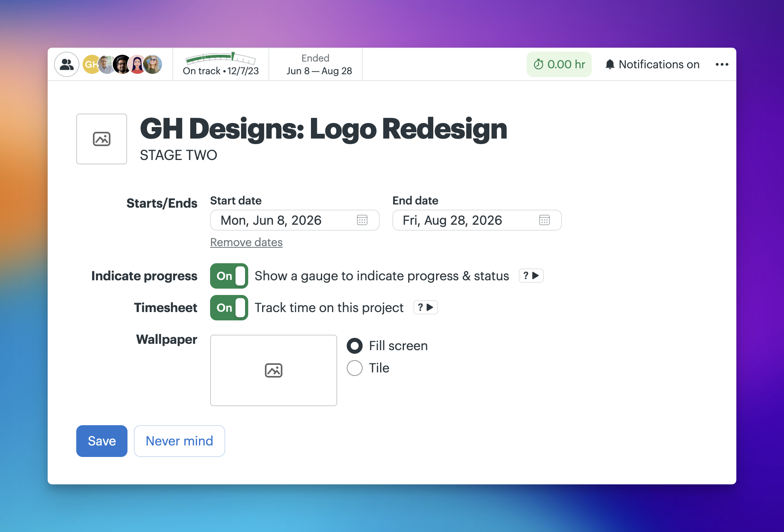784x532 pixels.
Task: Select the Tile radio option
Action: (x=355, y=368)
